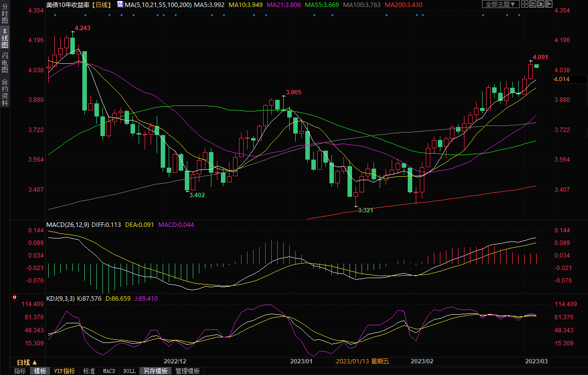The width and height of the screenshot is (588, 375).
Task: Click the 4.091 recent high label
Action: (x=540, y=57)
